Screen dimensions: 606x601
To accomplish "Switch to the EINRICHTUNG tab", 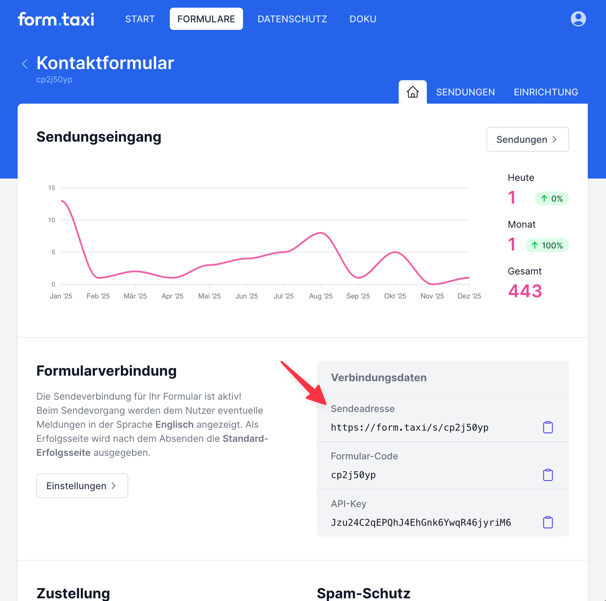I will 545,92.
